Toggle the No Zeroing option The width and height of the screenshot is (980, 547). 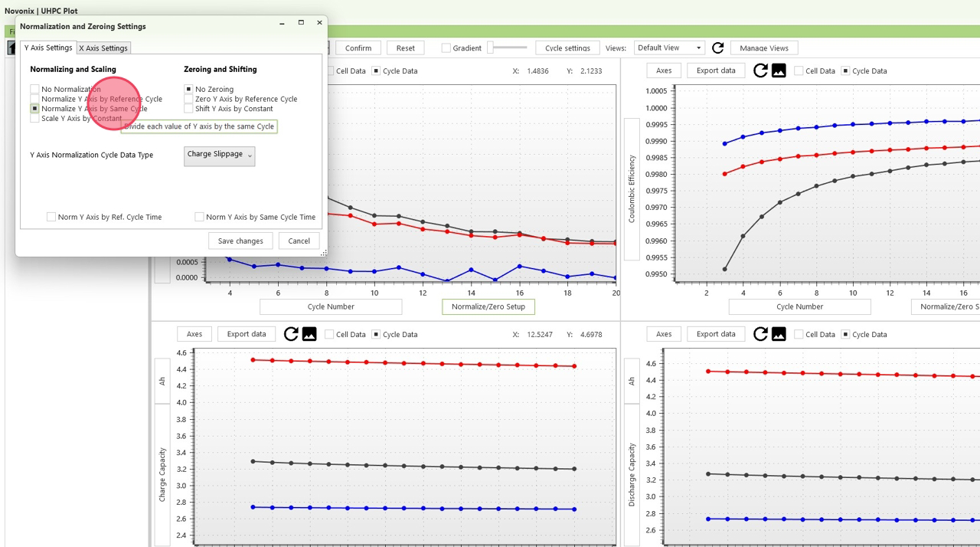click(x=188, y=89)
